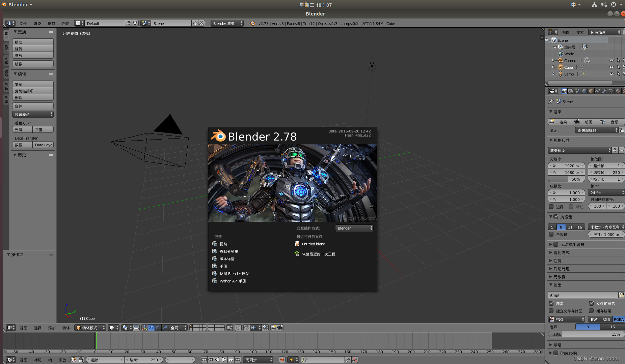Click the Blender logo in info bar
Viewport: 625px width, 364px height.
pyautogui.click(x=252, y=23)
